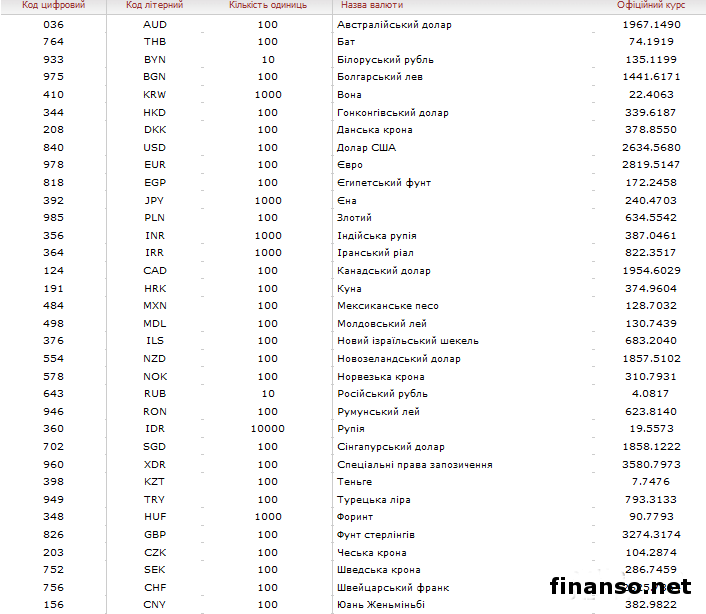Select the PLN letter code cell
This screenshot has height=614, width=706.
pos(155,217)
